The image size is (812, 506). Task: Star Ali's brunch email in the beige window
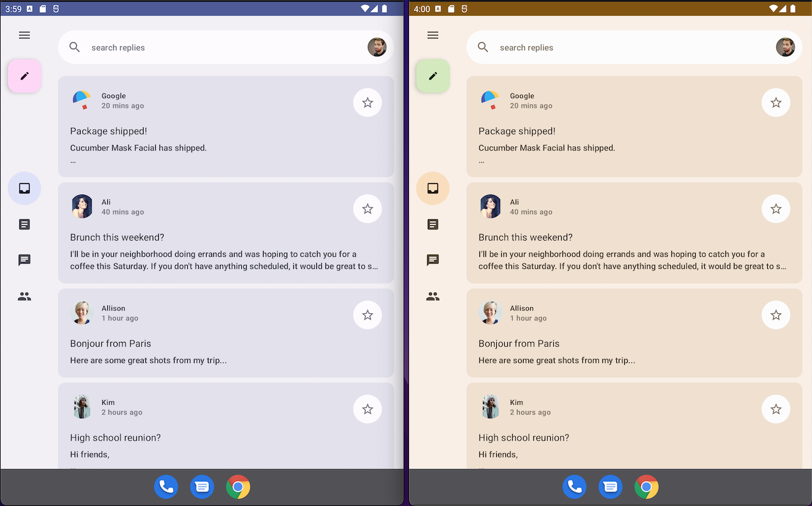(x=776, y=208)
